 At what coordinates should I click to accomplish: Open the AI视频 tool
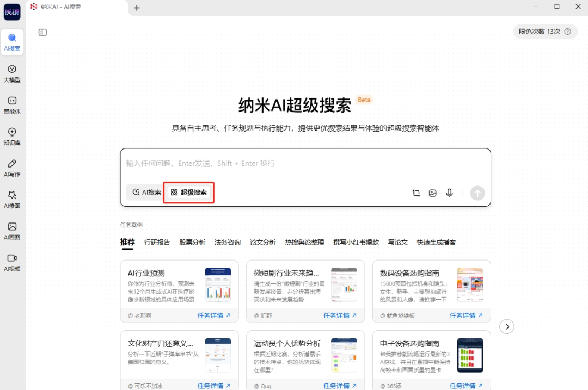(x=12, y=263)
